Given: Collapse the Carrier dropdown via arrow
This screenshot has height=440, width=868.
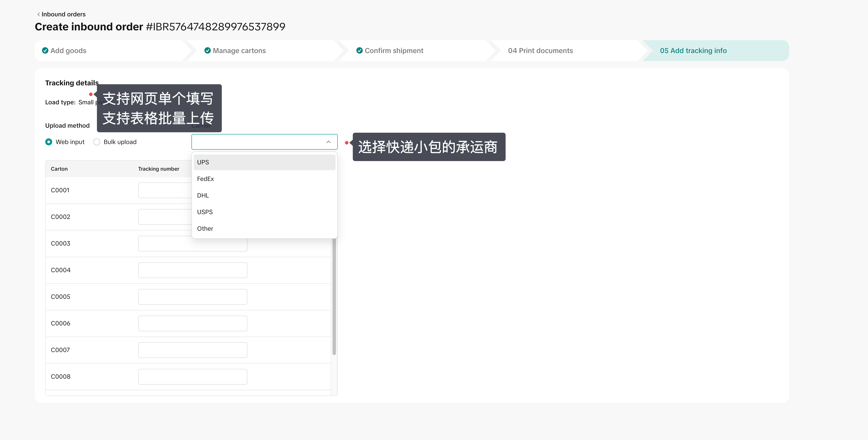Looking at the screenshot, I should tap(328, 142).
